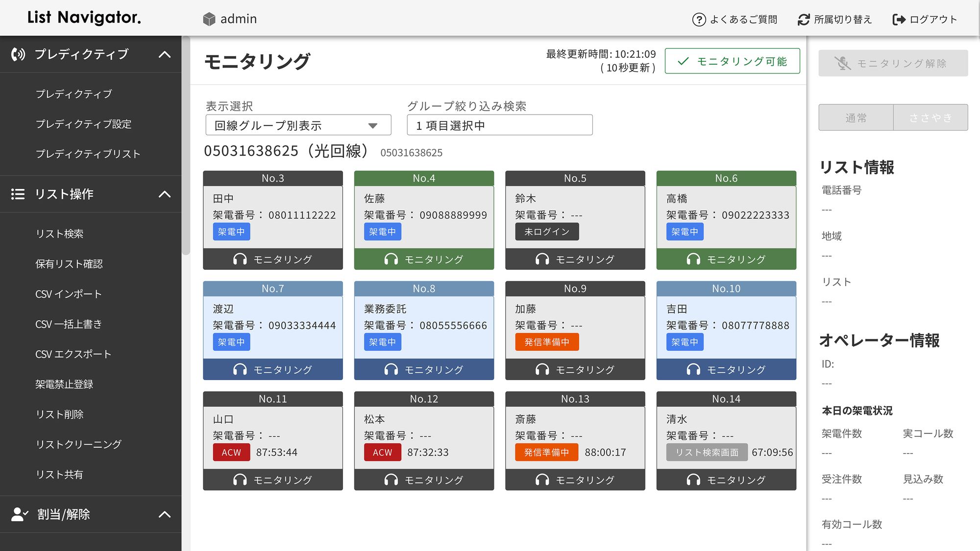The image size is (980, 551).
Task: Click ACW badge on 松本 card
Action: click(x=382, y=452)
